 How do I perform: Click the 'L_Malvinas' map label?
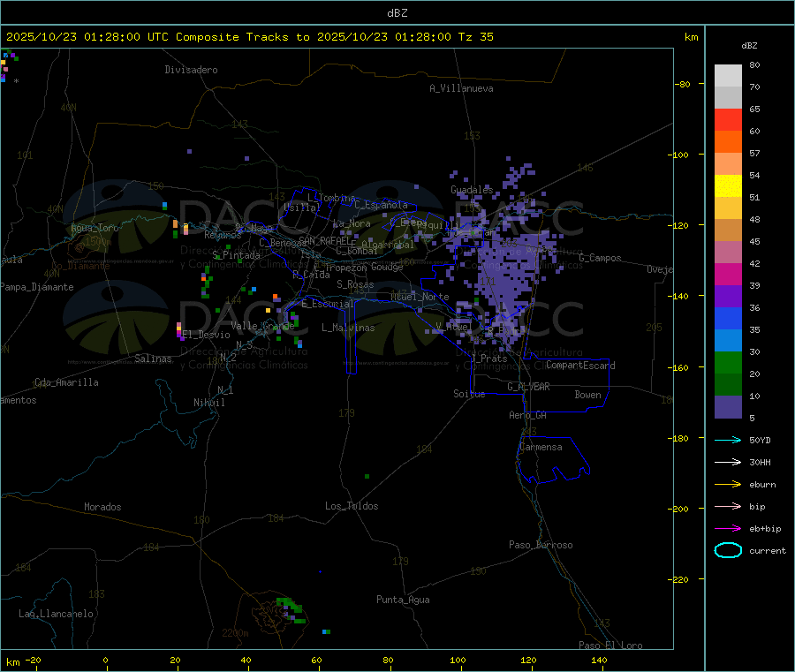coord(348,328)
